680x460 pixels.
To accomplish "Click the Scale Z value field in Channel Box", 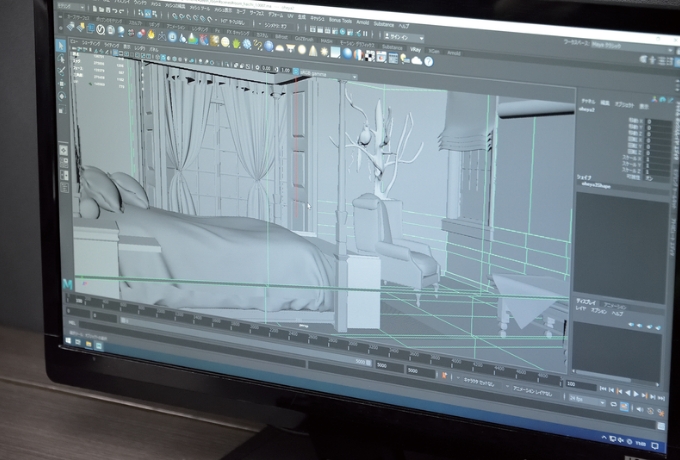I will (658, 172).
